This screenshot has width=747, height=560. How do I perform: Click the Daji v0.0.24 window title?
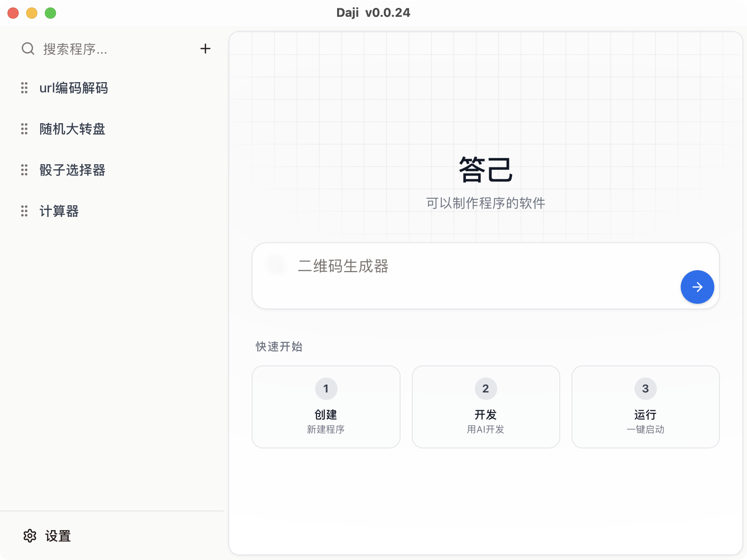[x=373, y=13]
